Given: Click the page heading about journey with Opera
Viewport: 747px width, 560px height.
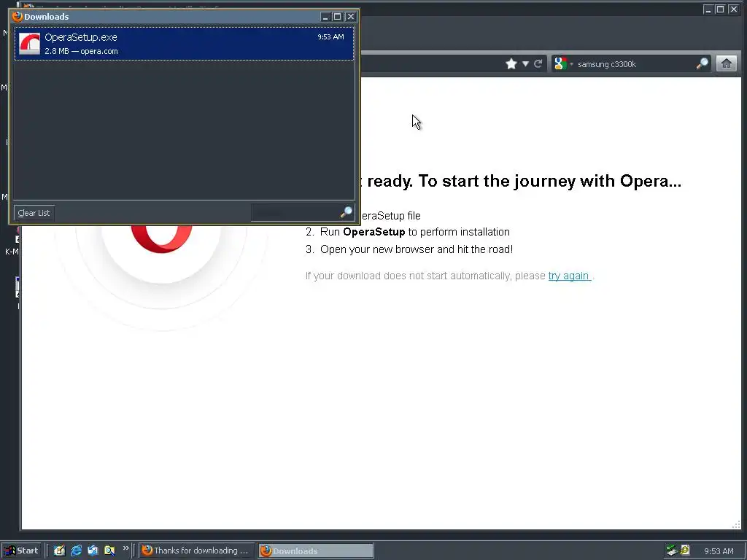Looking at the screenshot, I should coord(522,181).
